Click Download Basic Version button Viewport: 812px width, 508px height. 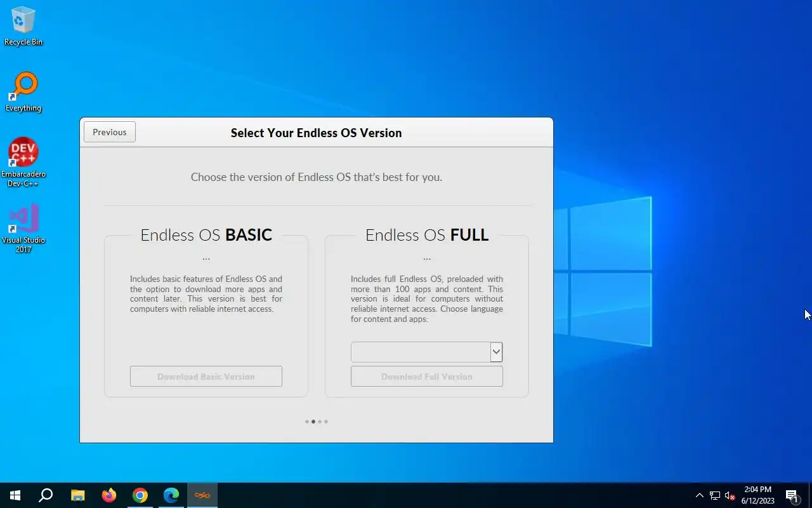pyautogui.click(x=206, y=377)
